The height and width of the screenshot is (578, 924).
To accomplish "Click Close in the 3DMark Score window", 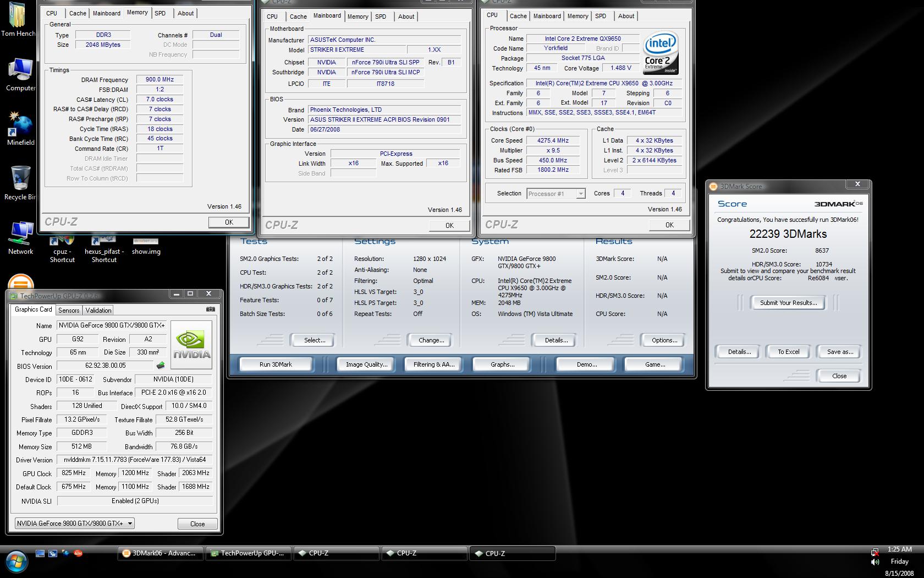I will (839, 376).
